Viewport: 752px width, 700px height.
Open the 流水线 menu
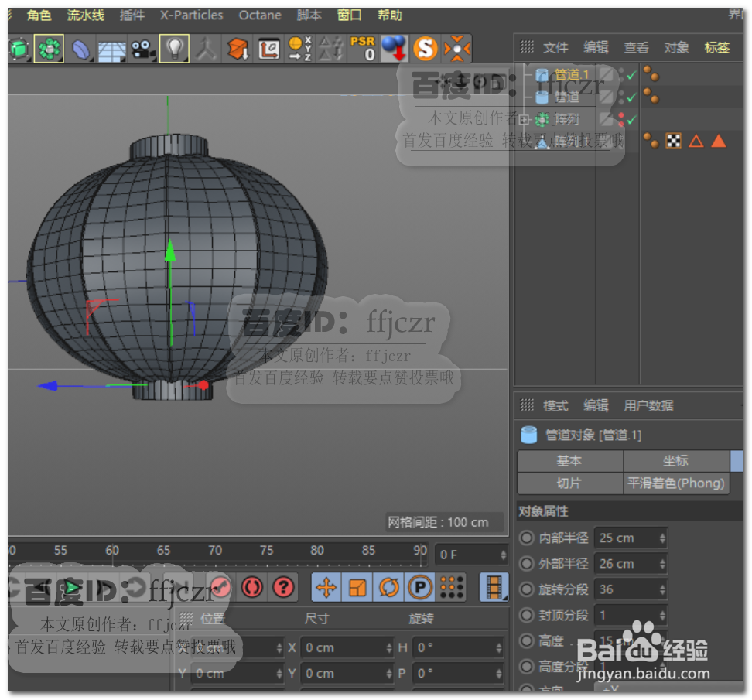(x=86, y=15)
